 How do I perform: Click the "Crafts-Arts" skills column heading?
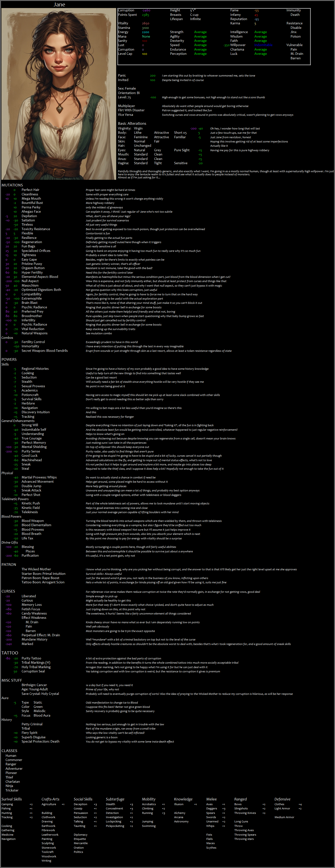50,799
